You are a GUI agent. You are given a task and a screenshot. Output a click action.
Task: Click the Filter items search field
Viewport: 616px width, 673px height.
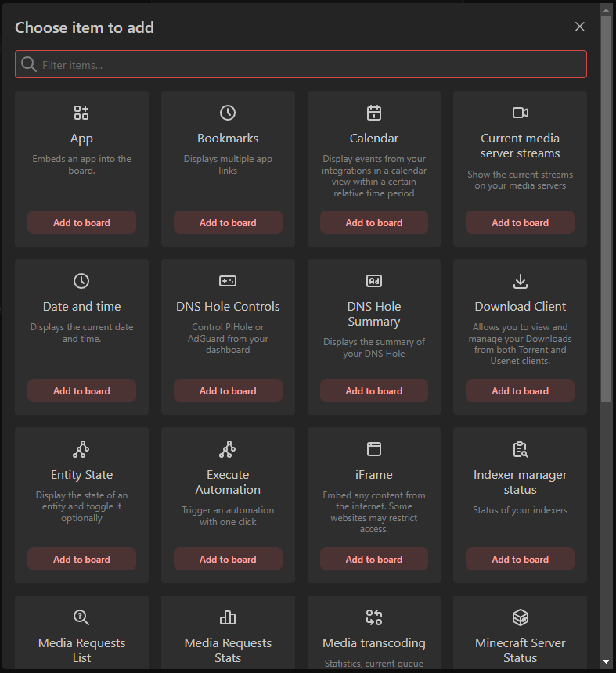[x=301, y=64]
